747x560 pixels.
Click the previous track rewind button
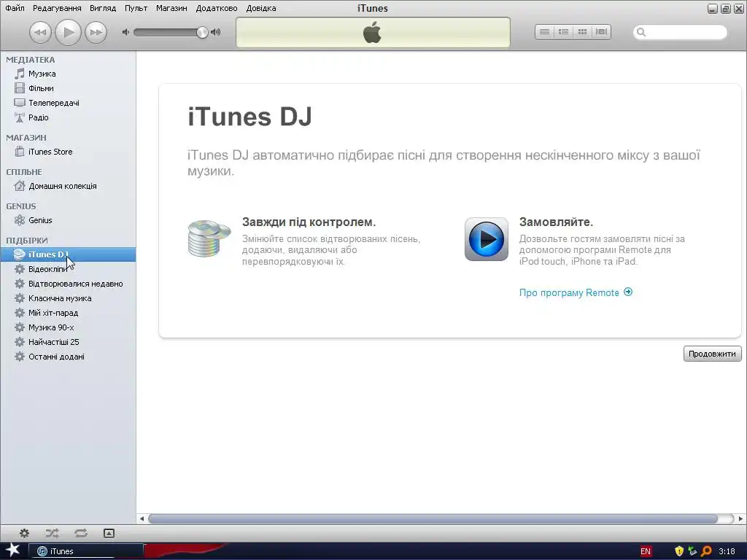point(41,32)
